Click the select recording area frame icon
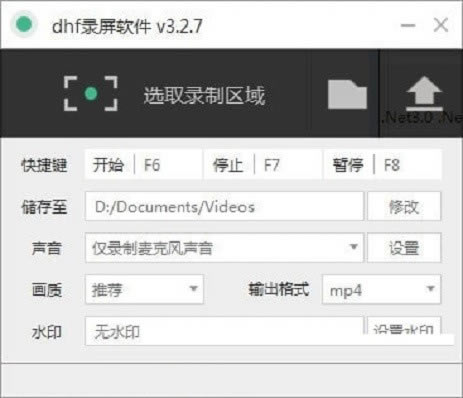 click(90, 94)
